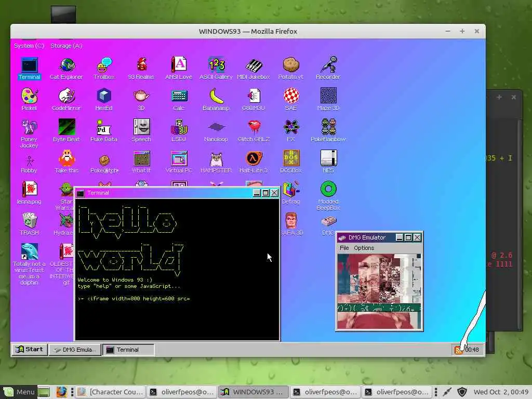Launch the Maze 3D icon

[x=328, y=99]
